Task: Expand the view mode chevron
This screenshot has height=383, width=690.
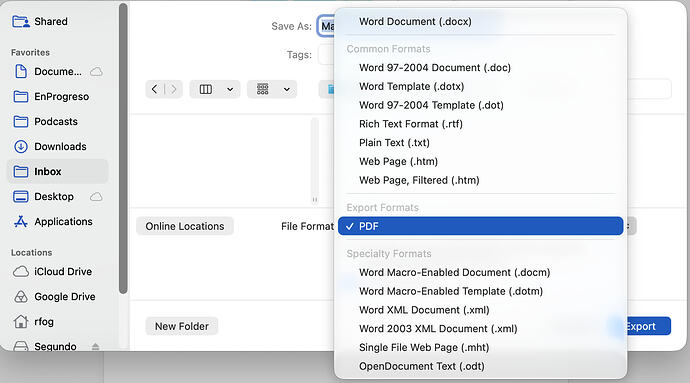Action: coord(230,89)
